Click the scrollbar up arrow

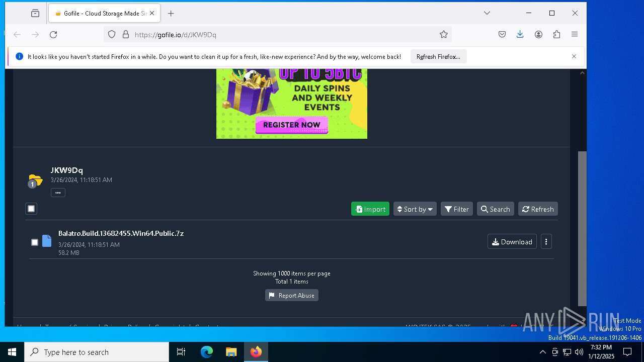(582, 73)
